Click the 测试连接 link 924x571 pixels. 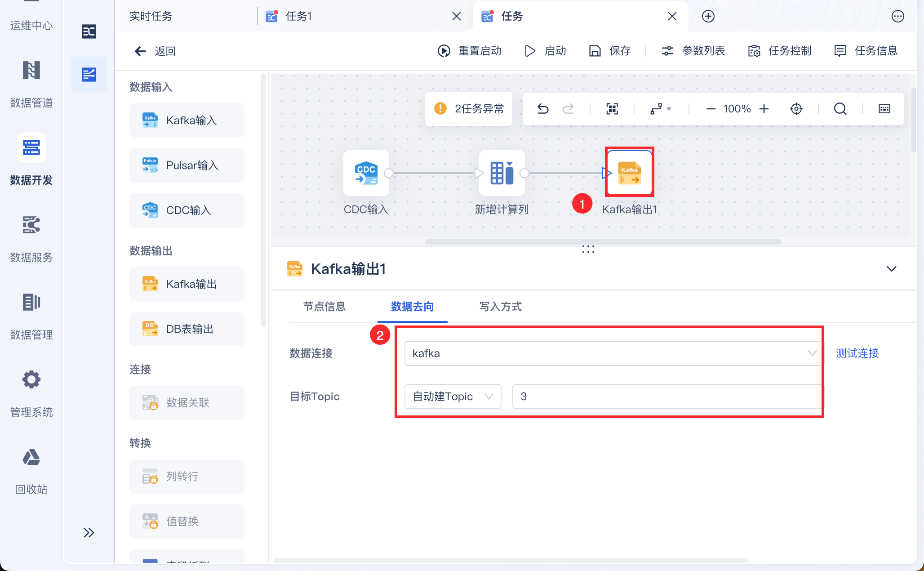857,353
